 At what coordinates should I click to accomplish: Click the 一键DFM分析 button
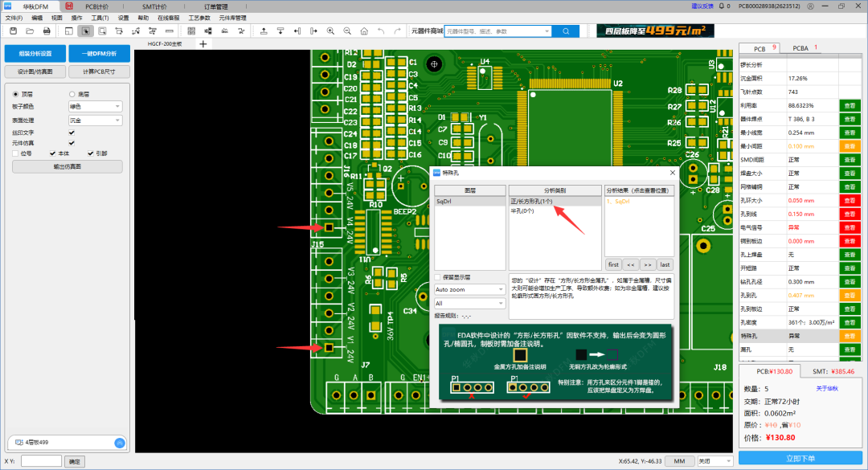99,54
